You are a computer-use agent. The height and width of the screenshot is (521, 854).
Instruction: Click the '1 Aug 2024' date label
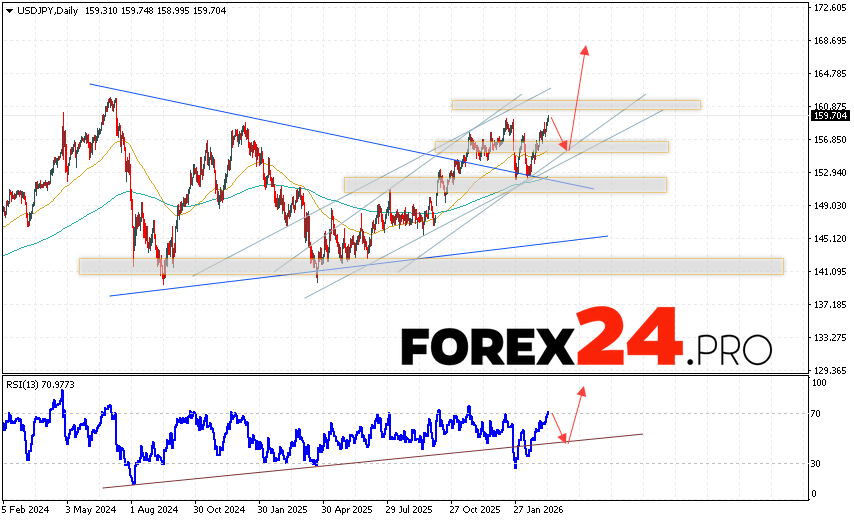154,510
